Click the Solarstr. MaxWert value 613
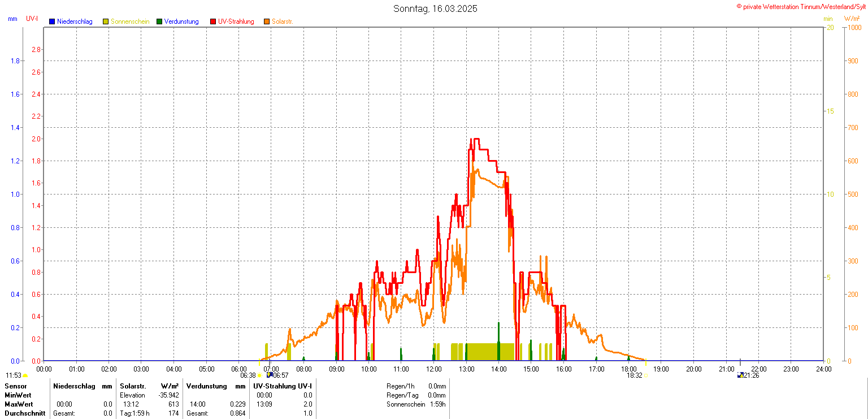The image size is (868, 419). (173, 404)
